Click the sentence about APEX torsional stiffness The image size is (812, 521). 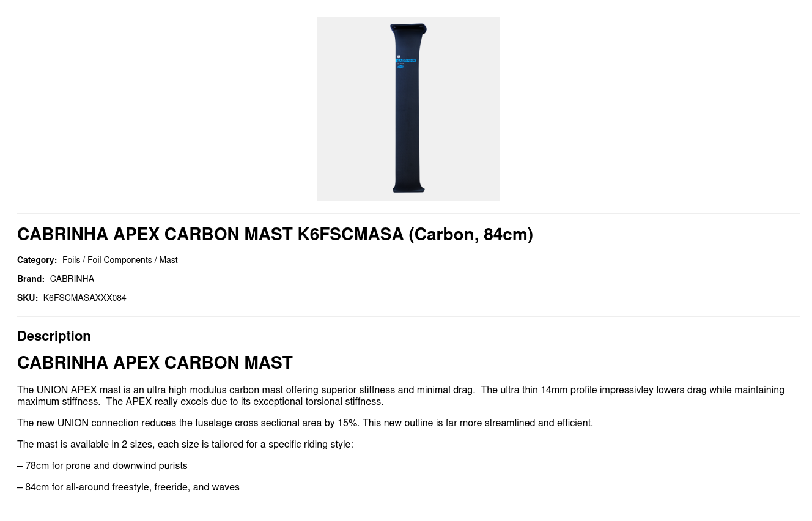click(x=245, y=401)
